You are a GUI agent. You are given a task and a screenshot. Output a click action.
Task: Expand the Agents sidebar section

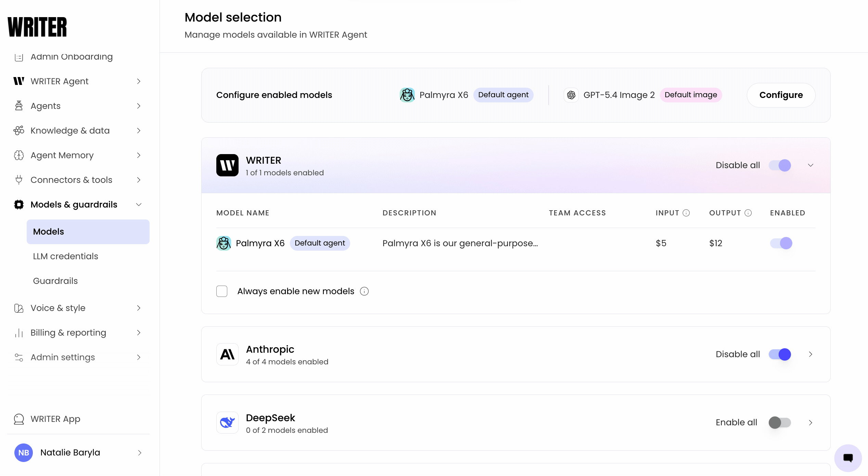tap(139, 106)
